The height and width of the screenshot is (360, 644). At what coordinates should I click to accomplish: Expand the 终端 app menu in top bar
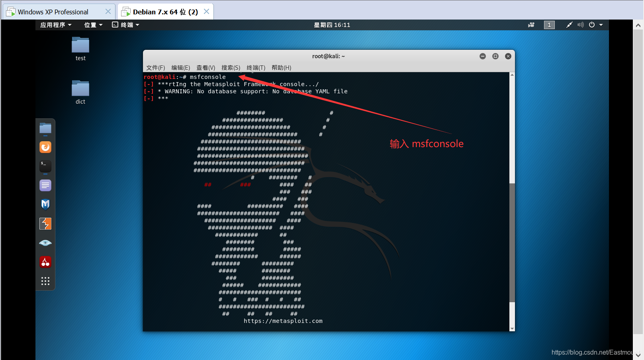point(125,25)
